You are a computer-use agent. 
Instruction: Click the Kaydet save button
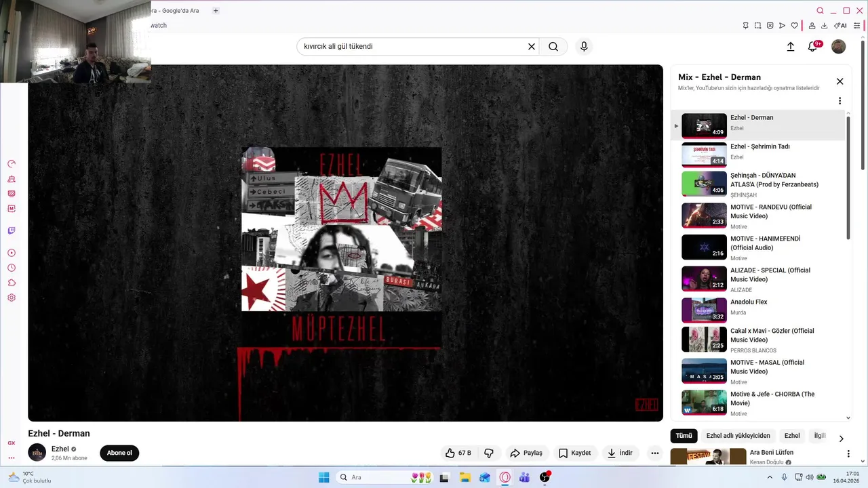(574, 453)
